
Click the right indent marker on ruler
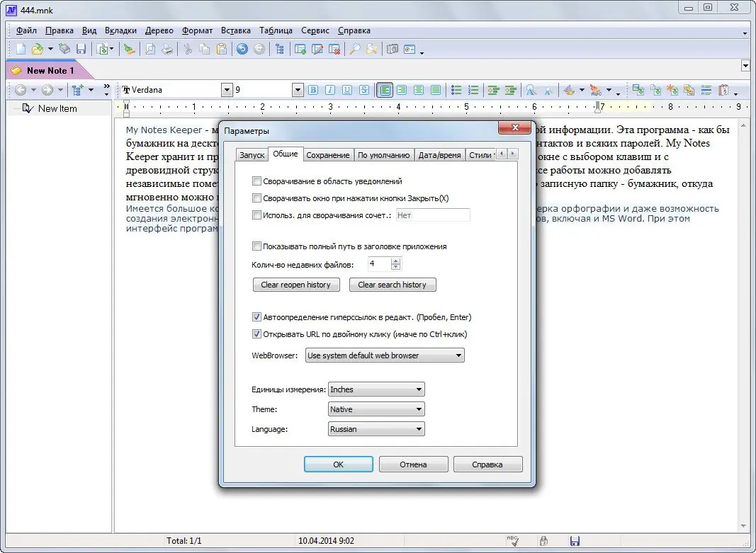pyautogui.click(x=598, y=107)
